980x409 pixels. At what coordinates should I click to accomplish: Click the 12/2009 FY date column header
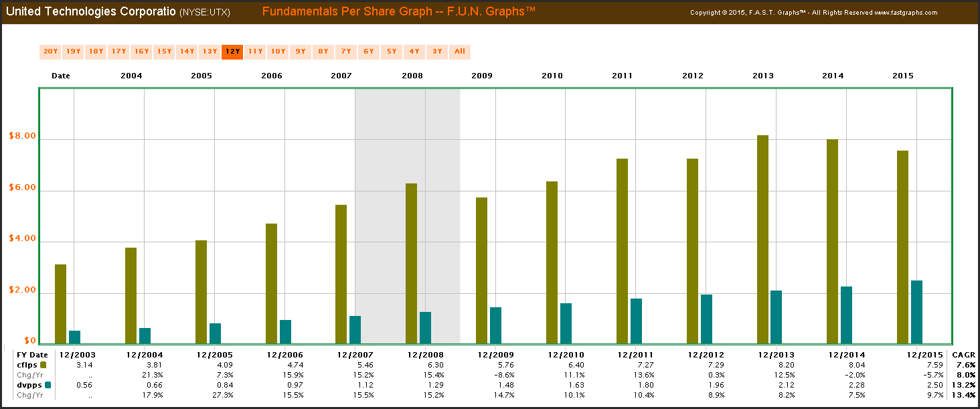click(496, 354)
